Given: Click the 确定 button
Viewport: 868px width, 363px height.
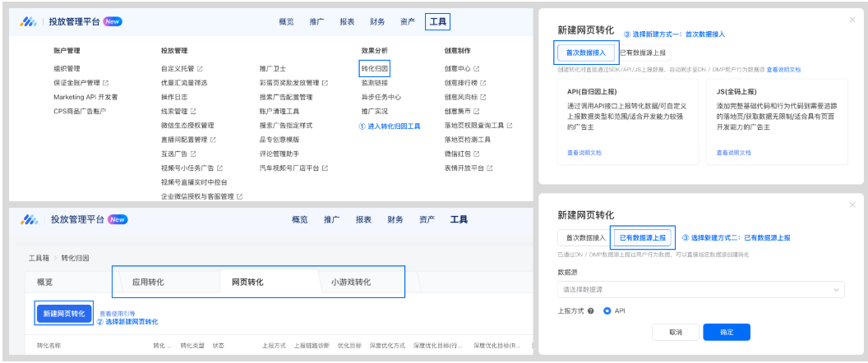Looking at the screenshot, I should pos(727,332).
